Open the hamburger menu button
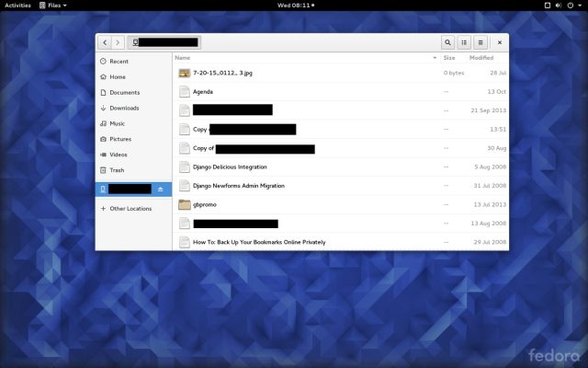588x368 pixels. click(x=481, y=42)
